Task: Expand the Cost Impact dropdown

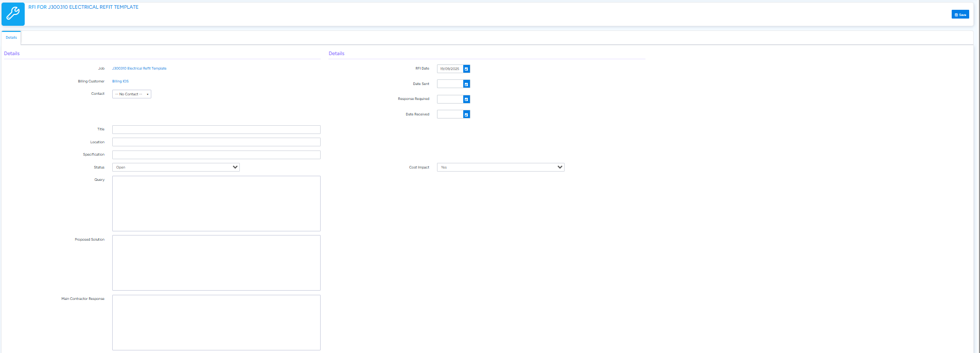Action: [500, 167]
